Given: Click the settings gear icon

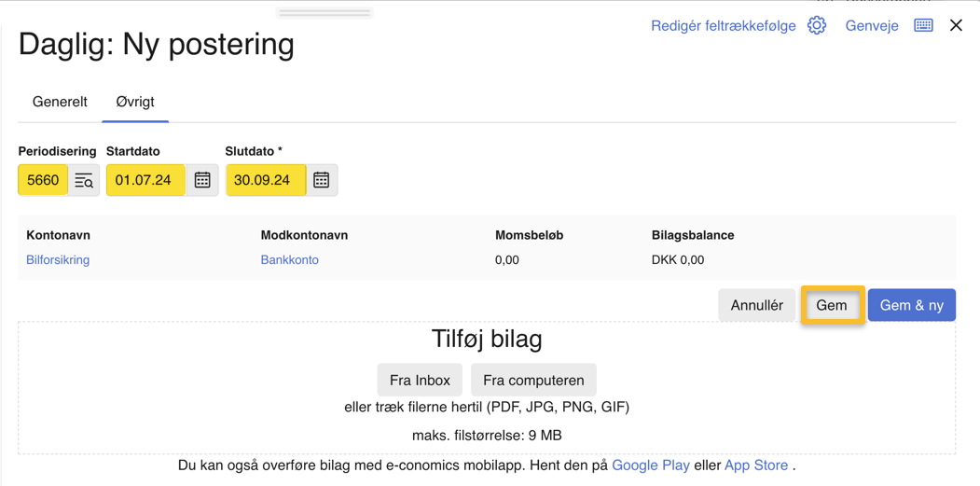Looking at the screenshot, I should pyautogui.click(x=817, y=25).
